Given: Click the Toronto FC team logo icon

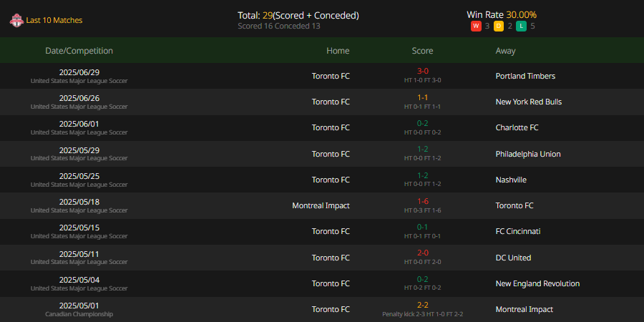Looking at the screenshot, I should click(x=16, y=21).
